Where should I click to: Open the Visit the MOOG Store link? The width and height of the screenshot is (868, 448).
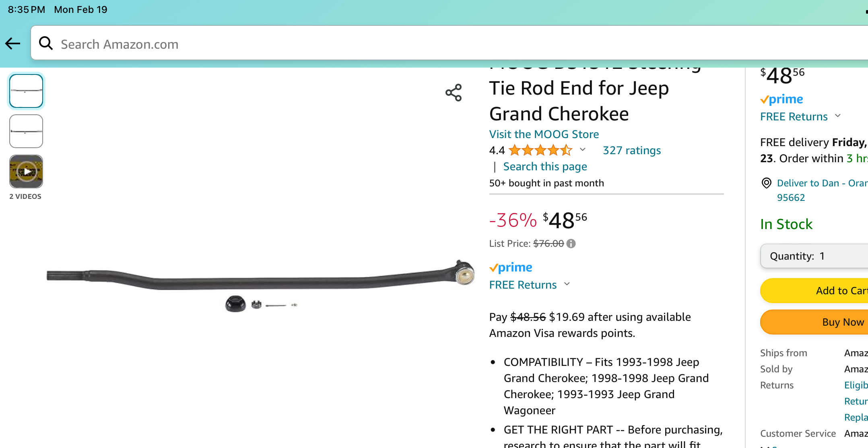pos(544,134)
